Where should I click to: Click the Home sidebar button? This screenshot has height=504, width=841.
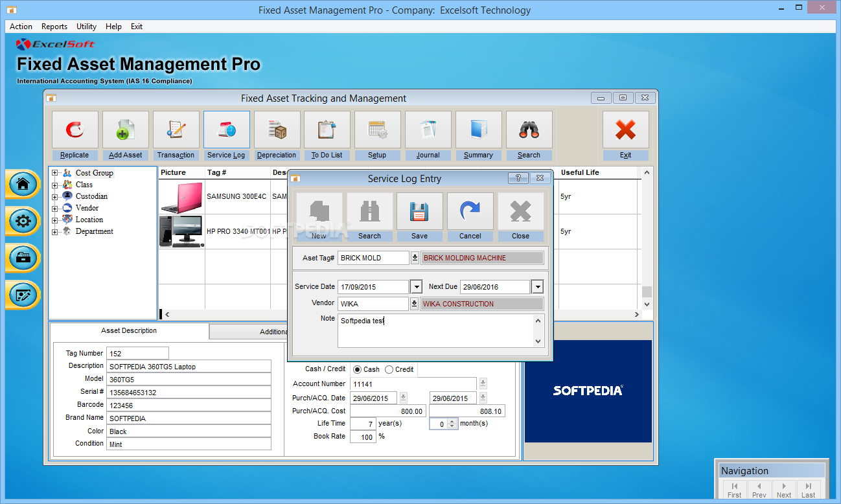[23, 184]
